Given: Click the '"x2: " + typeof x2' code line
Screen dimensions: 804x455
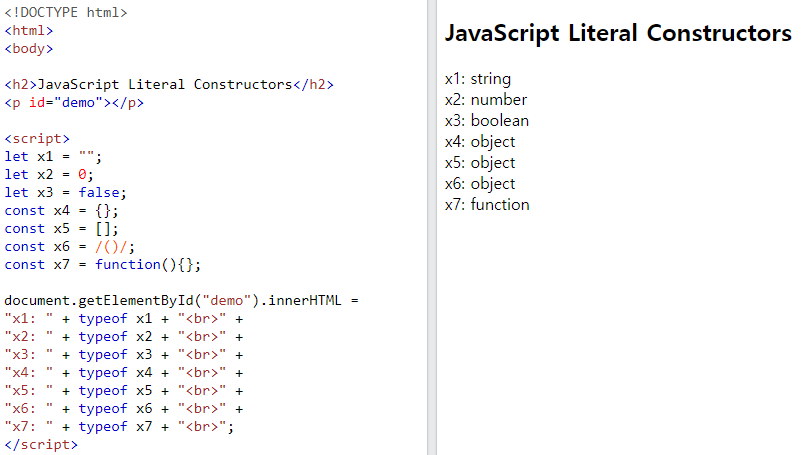Looking at the screenshot, I should coord(124,337).
